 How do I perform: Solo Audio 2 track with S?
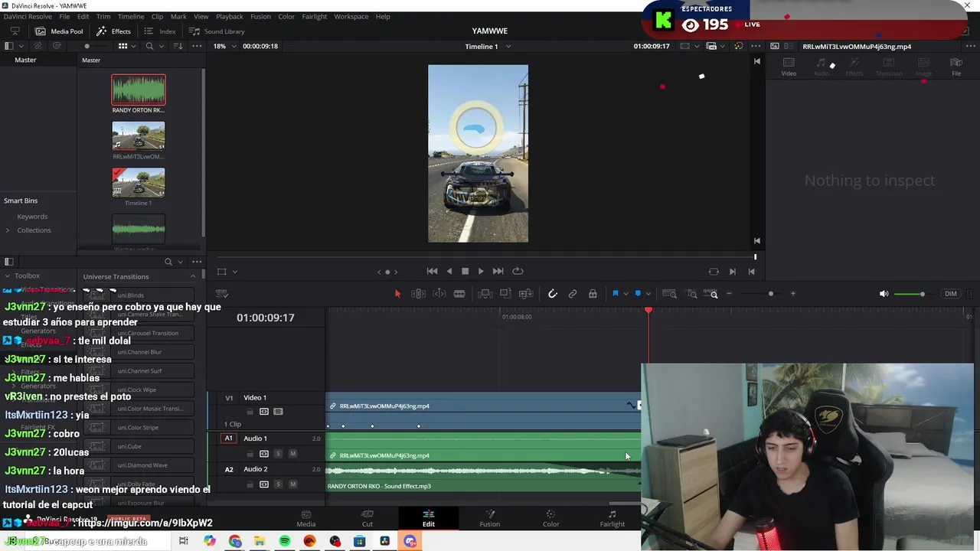pyautogui.click(x=278, y=484)
